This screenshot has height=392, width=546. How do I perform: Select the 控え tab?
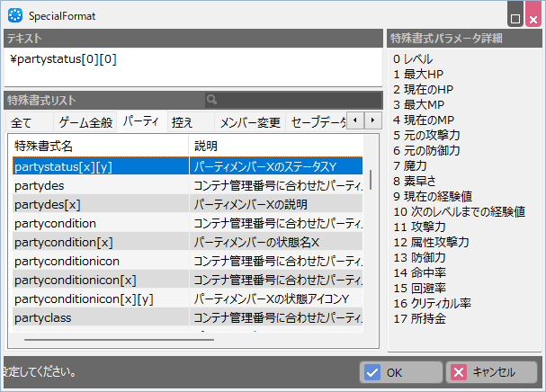click(183, 121)
